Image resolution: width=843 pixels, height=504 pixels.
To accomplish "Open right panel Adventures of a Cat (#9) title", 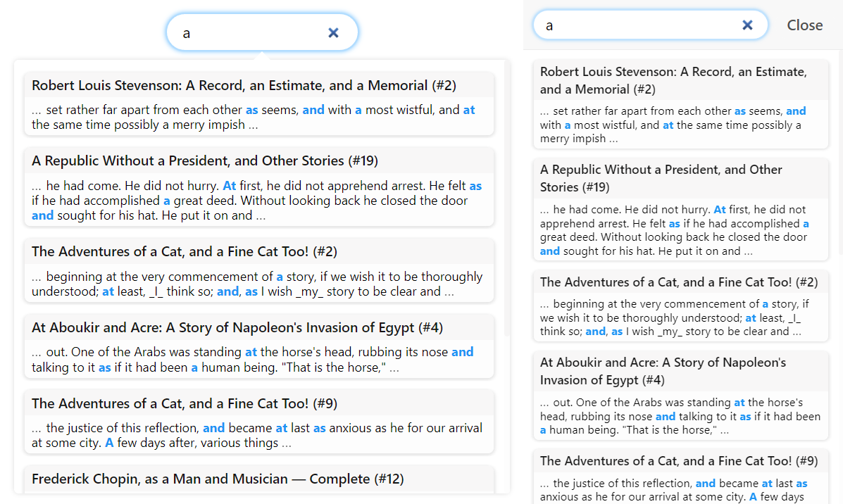I will (x=679, y=461).
